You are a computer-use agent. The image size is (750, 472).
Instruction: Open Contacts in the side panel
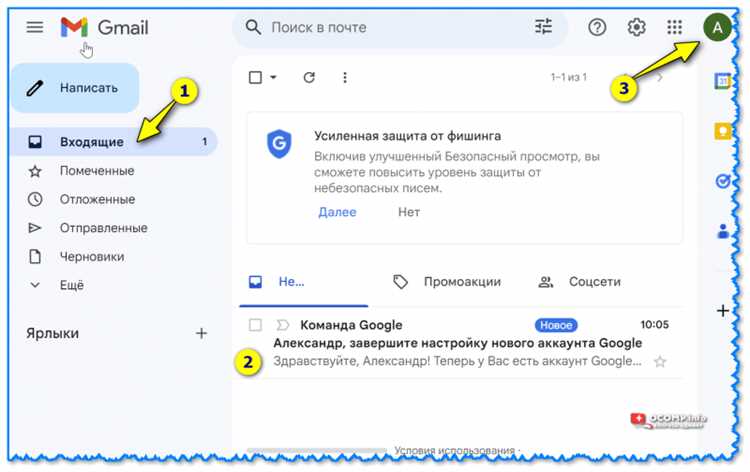[x=723, y=231]
